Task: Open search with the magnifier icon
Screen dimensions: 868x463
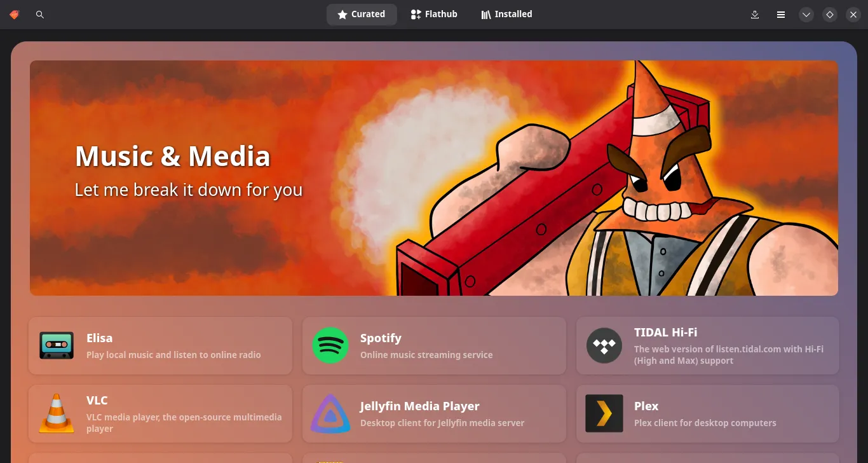Action: (40, 14)
